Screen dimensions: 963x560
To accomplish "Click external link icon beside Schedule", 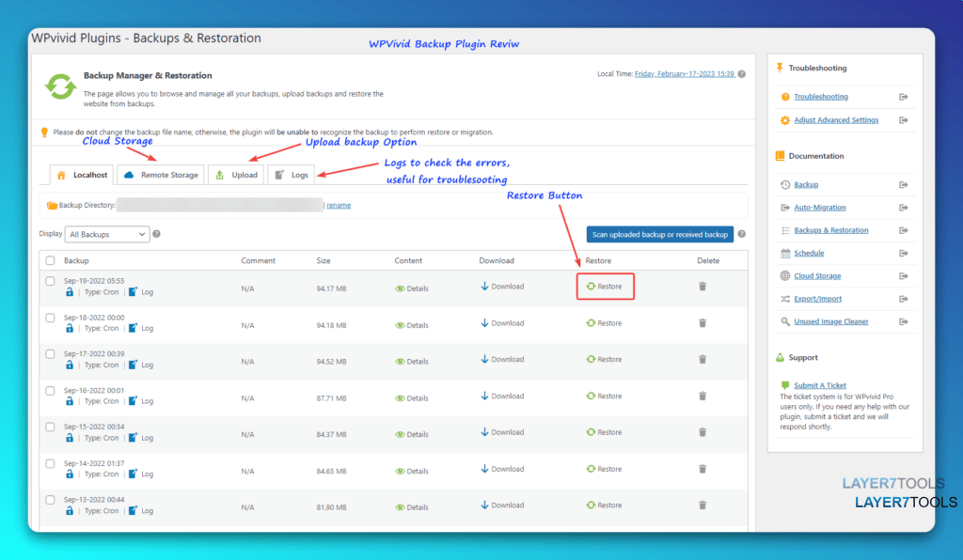I will [x=904, y=254].
